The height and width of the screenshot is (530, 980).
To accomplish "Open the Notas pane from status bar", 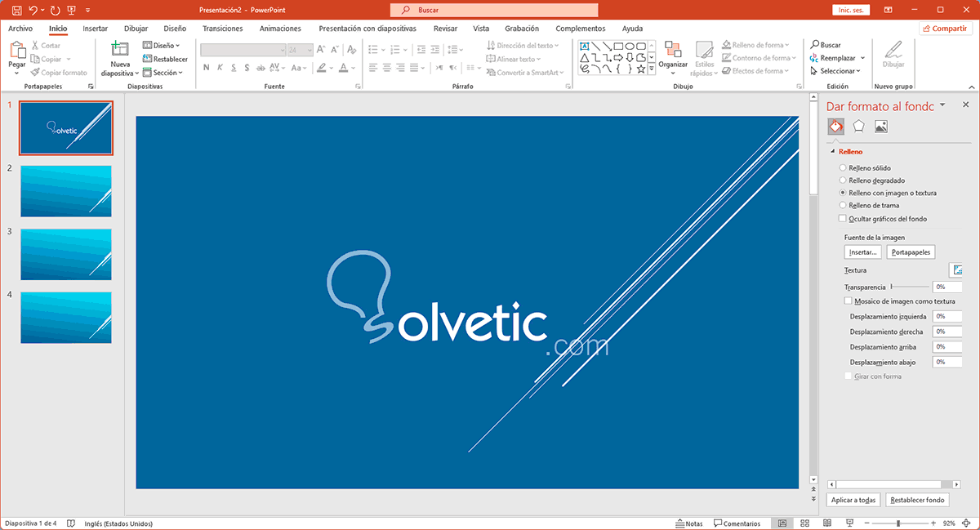I will click(x=690, y=523).
